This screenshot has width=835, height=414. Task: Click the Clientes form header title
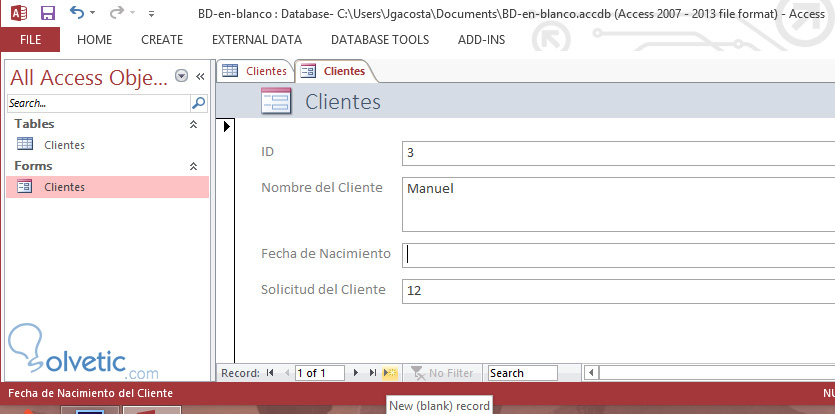pos(342,102)
